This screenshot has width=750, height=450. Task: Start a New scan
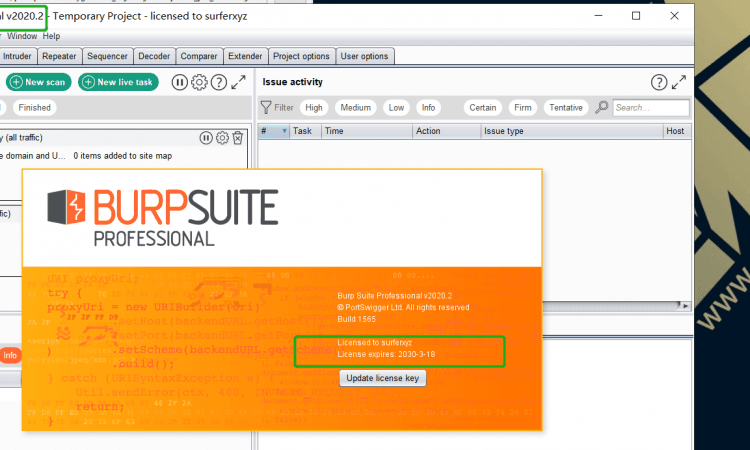coord(38,82)
